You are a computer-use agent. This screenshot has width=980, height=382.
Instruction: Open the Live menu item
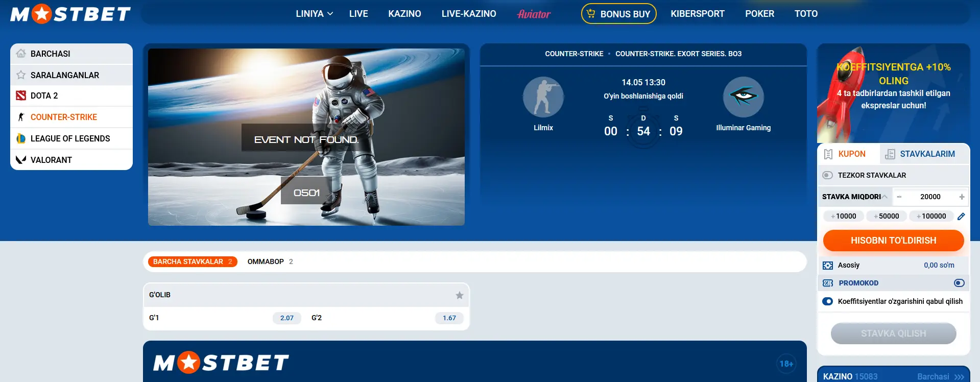coord(358,14)
